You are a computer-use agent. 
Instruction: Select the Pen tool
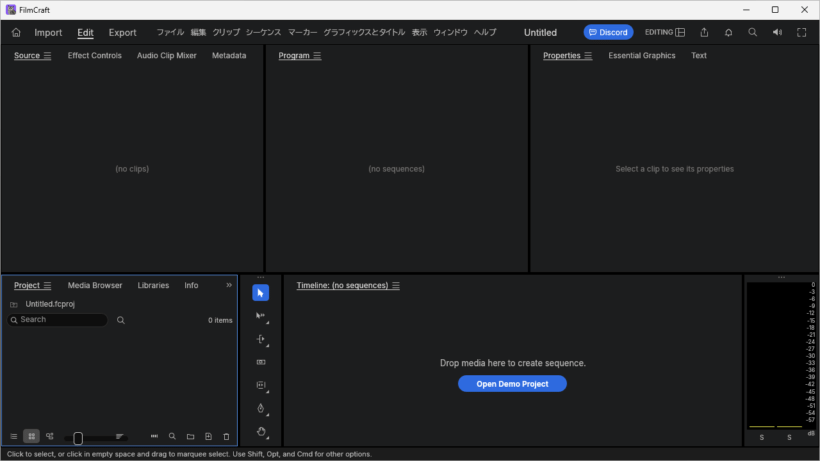point(260,408)
